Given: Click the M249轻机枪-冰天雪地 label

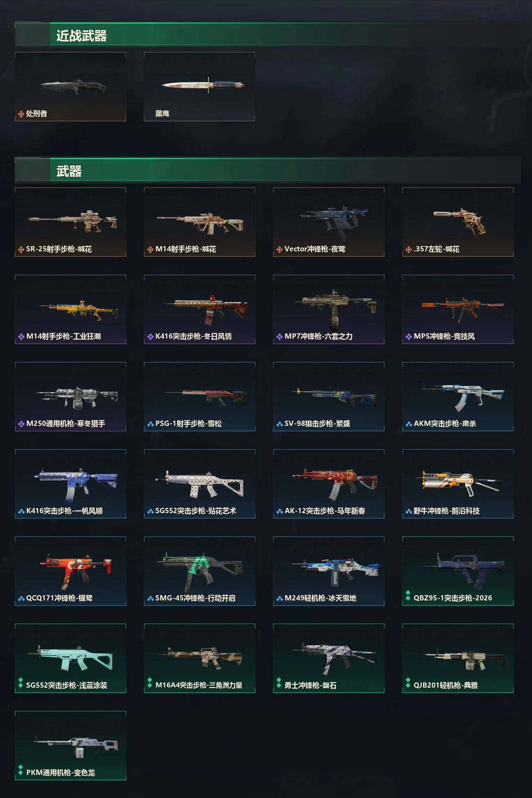Looking at the screenshot, I should [x=320, y=598].
